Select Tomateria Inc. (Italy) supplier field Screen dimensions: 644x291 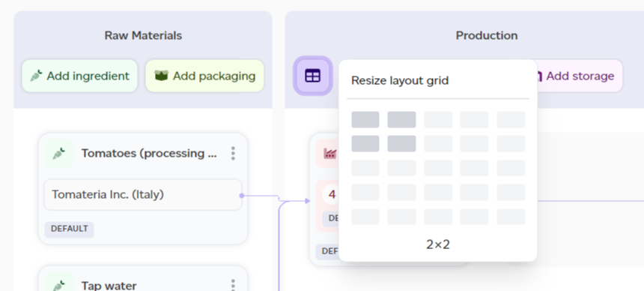point(143,194)
